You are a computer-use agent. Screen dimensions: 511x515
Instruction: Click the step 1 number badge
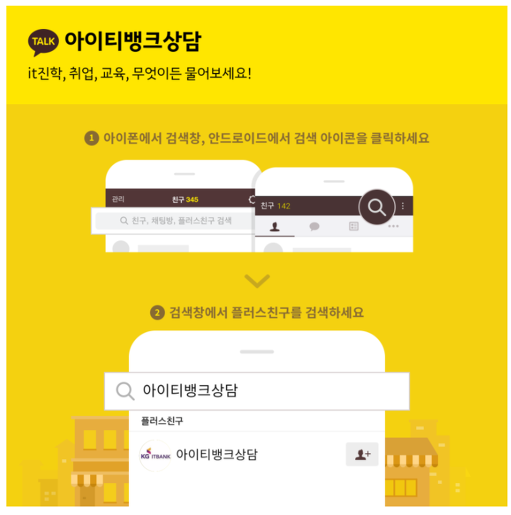[x=92, y=138]
